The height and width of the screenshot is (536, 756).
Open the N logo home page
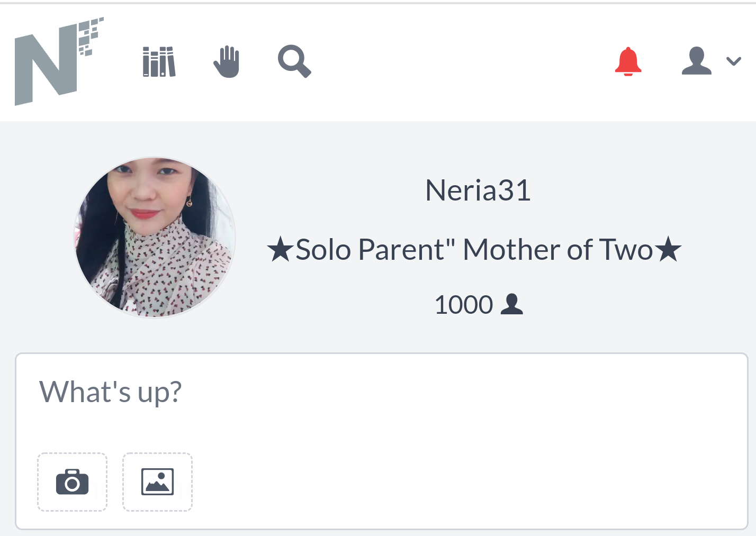[59, 61]
